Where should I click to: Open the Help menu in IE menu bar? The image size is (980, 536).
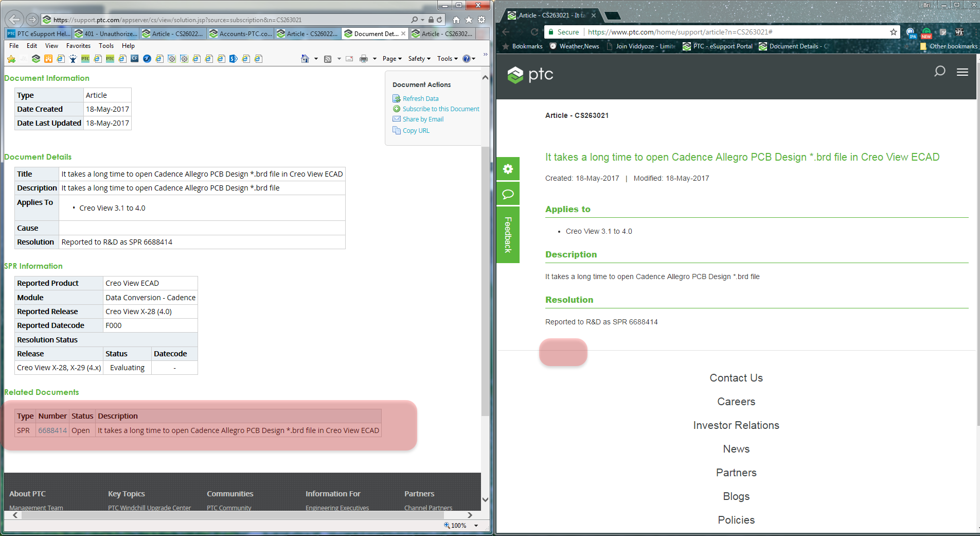pos(128,45)
